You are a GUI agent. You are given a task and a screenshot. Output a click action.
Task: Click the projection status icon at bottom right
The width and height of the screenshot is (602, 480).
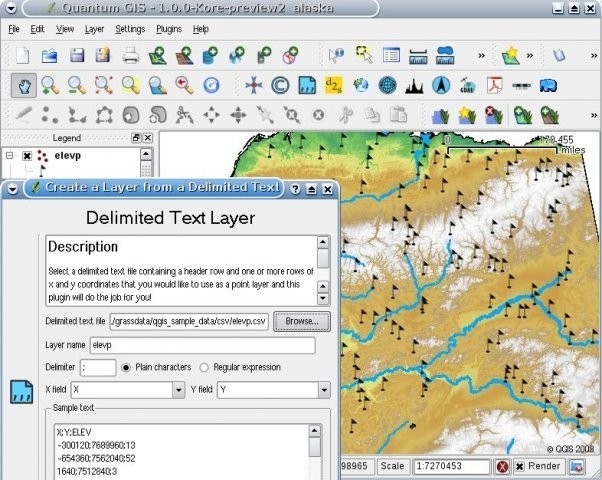pyautogui.click(x=577, y=467)
